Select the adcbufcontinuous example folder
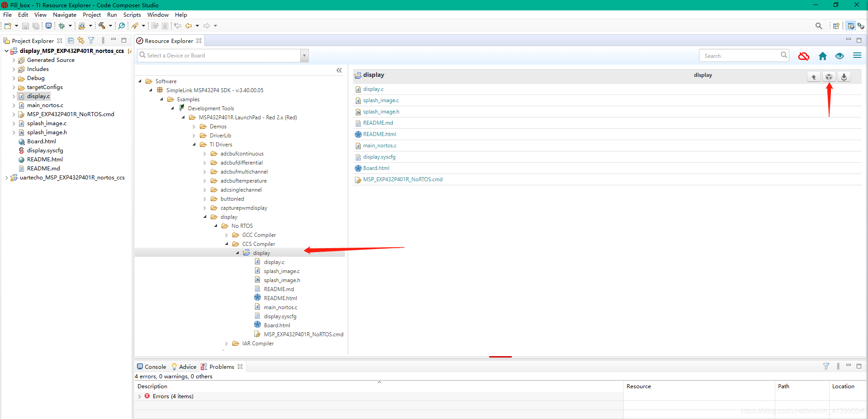The image size is (868, 419). pos(242,154)
